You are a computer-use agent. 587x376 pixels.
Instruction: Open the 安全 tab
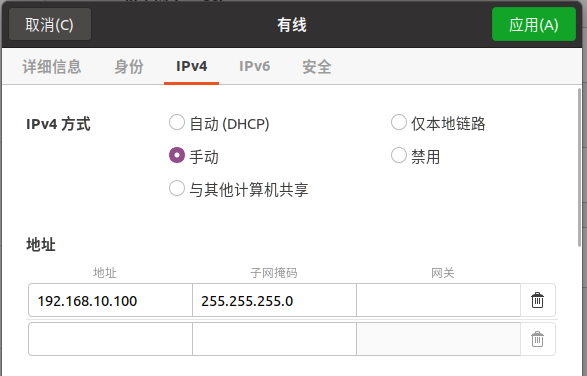pyautogui.click(x=317, y=67)
